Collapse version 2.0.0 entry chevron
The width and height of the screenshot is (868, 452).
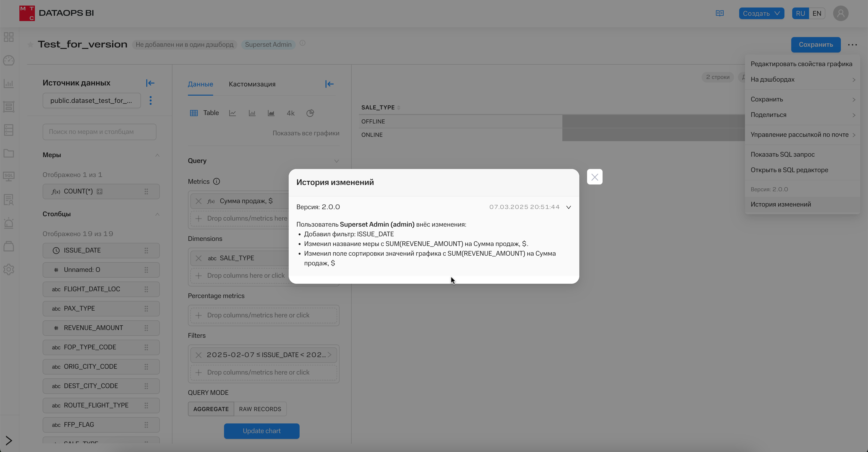(x=568, y=207)
